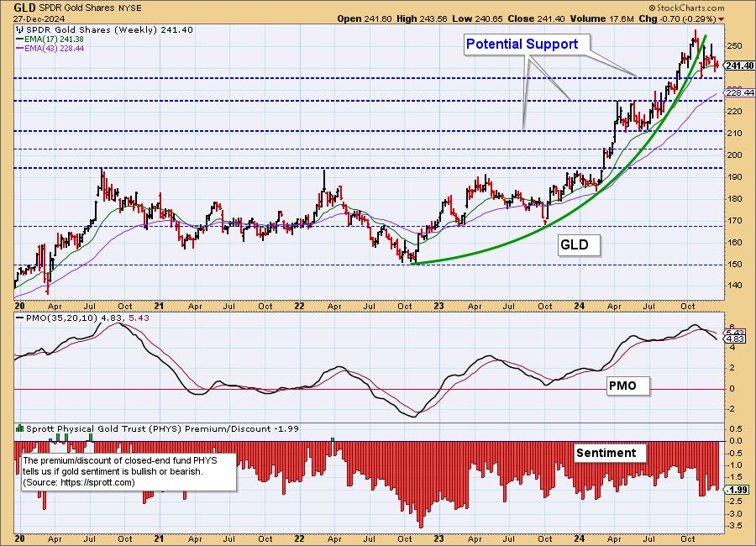Select the High 243.56 value
The width and height of the screenshot is (756, 546).
tap(422, 18)
